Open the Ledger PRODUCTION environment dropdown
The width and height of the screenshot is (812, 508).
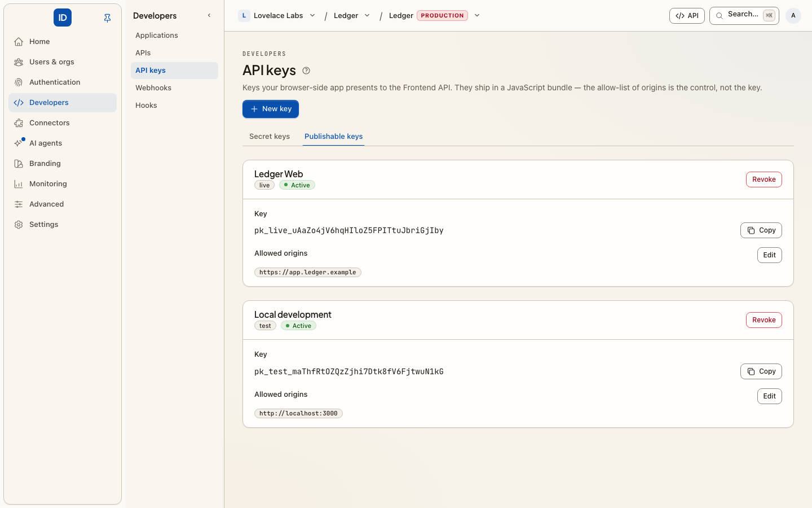pyautogui.click(x=477, y=16)
